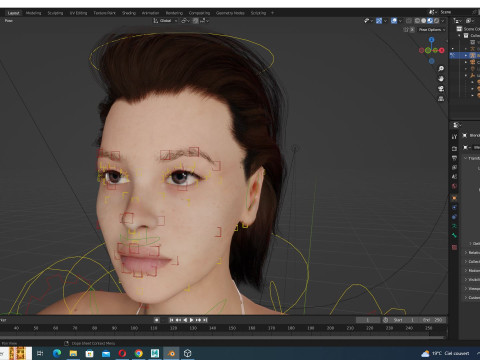Click the timeline Start frame field
The height and width of the screenshot is (360, 480).
[405, 320]
